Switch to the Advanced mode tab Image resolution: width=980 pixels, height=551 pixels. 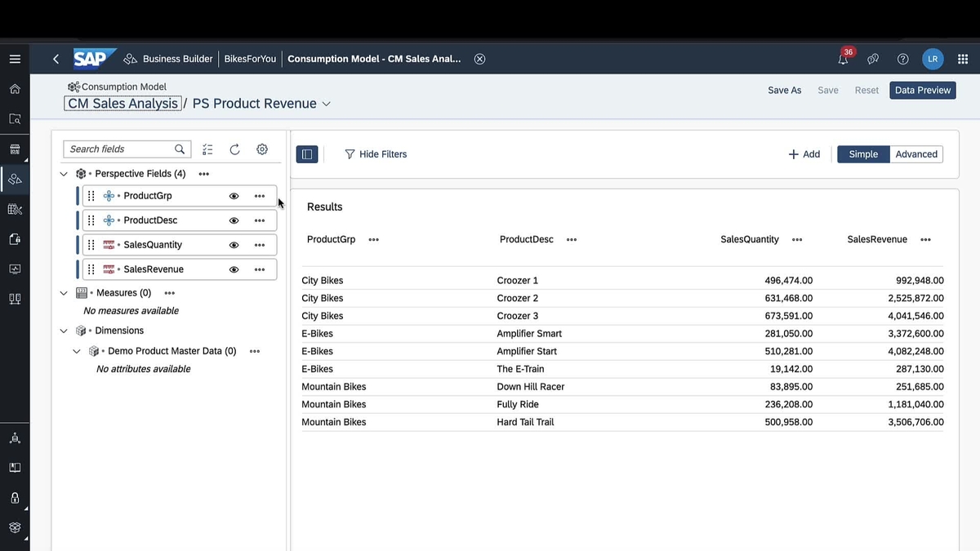pos(915,153)
